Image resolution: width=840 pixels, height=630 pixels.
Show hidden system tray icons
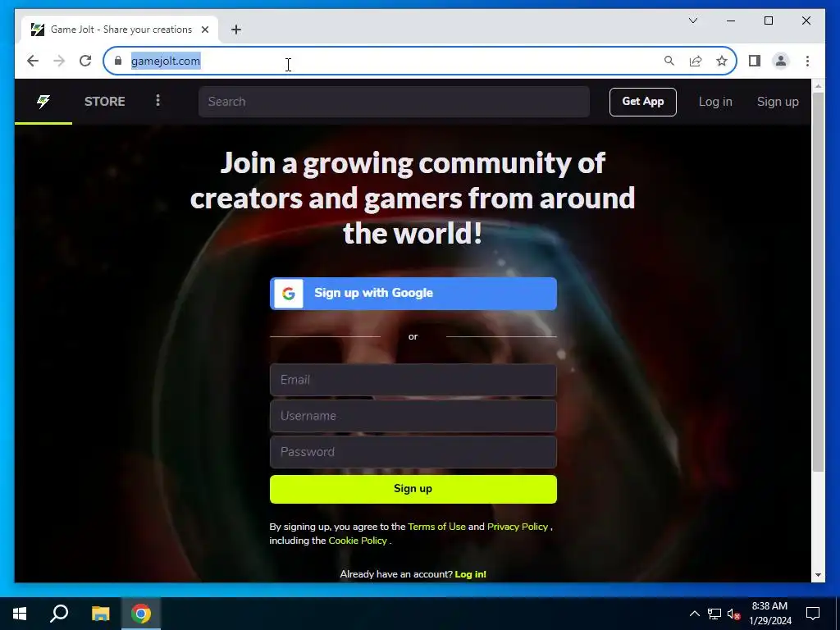[x=694, y=614]
